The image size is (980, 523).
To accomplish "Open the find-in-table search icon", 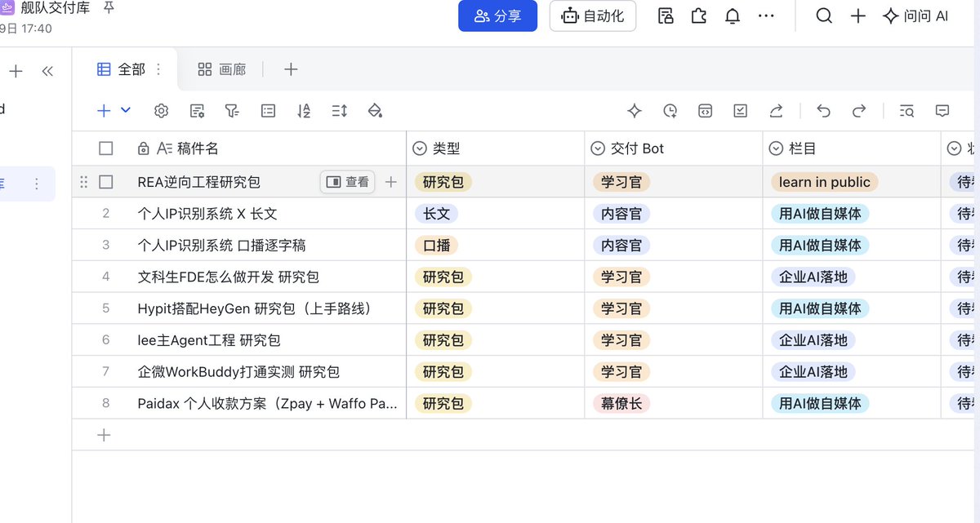I will coord(906,111).
